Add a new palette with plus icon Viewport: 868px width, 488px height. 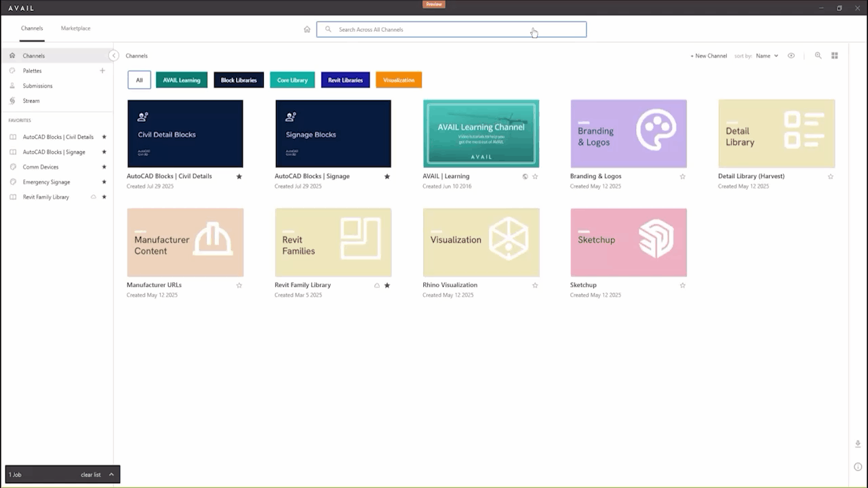pos(102,70)
